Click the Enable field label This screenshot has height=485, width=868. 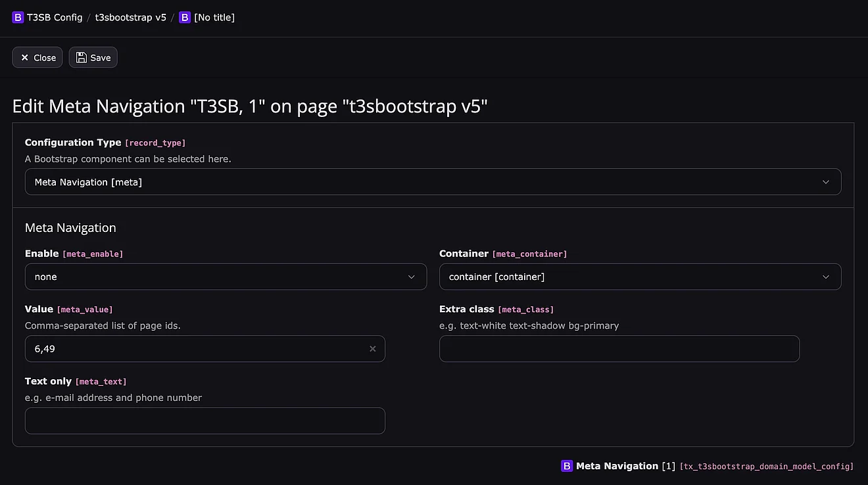[x=42, y=254]
